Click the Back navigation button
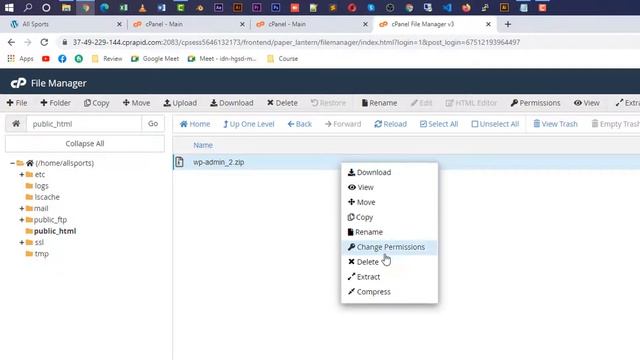The width and height of the screenshot is (640, 360). (300, 124)
